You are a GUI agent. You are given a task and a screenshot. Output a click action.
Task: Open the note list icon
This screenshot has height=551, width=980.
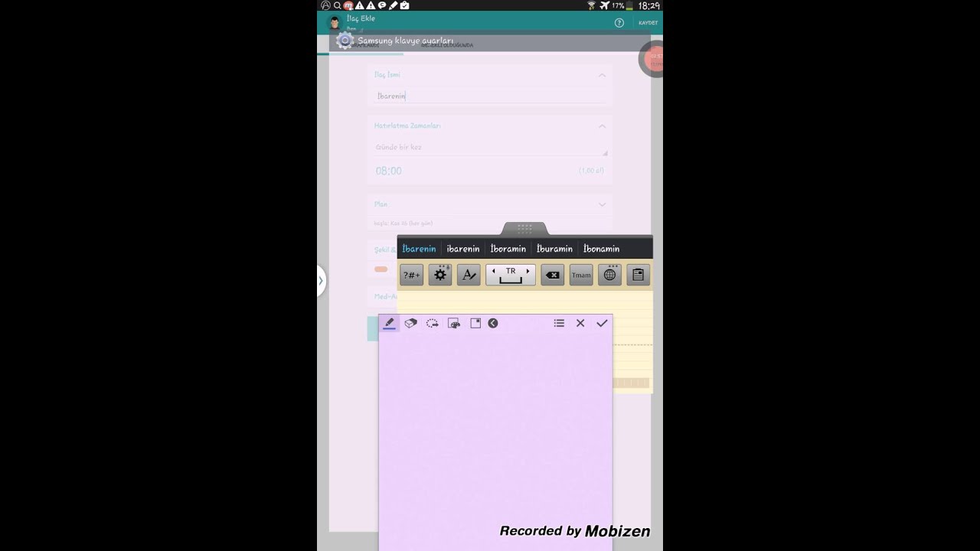pos(559,323)
